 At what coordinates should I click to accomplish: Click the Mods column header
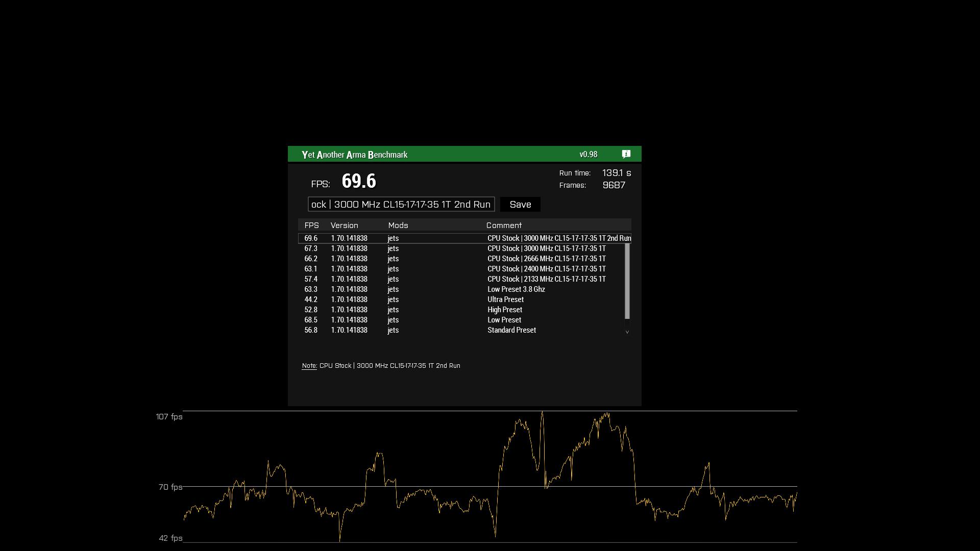coord(398,226)
